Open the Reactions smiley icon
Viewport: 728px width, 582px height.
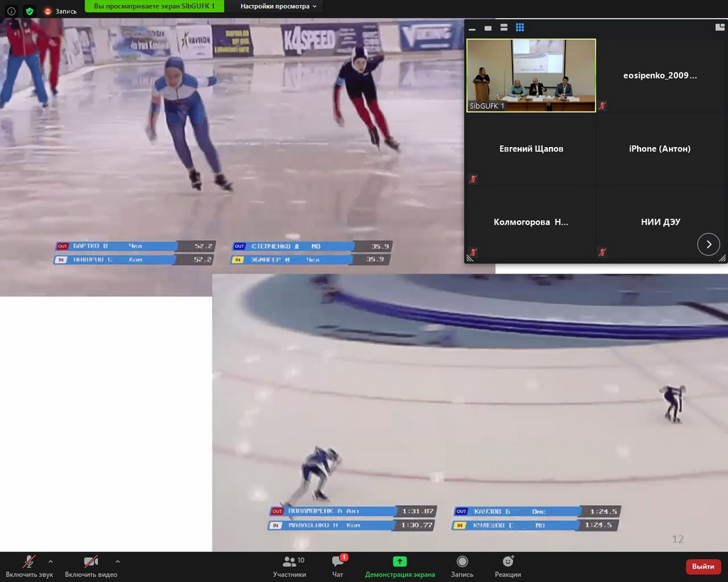point(508,561)
